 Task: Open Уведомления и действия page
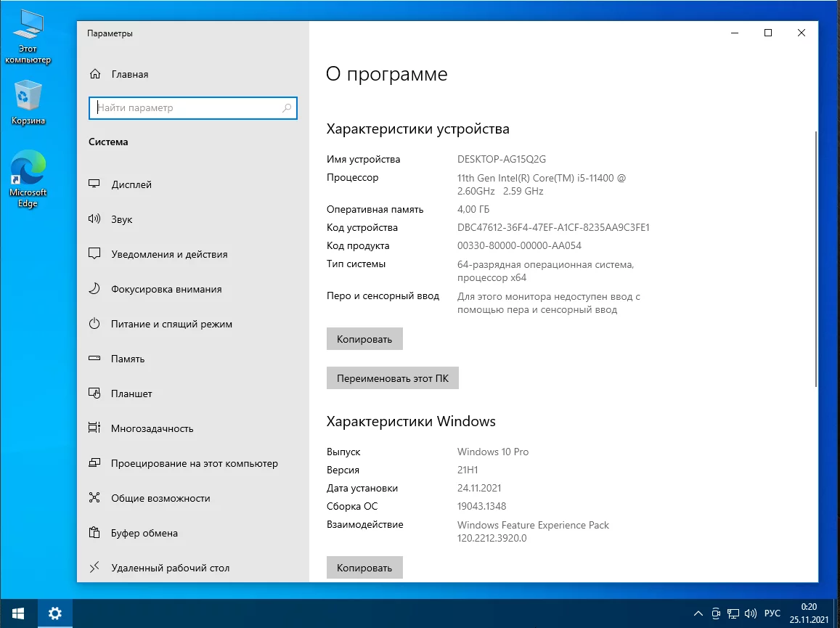169,254
